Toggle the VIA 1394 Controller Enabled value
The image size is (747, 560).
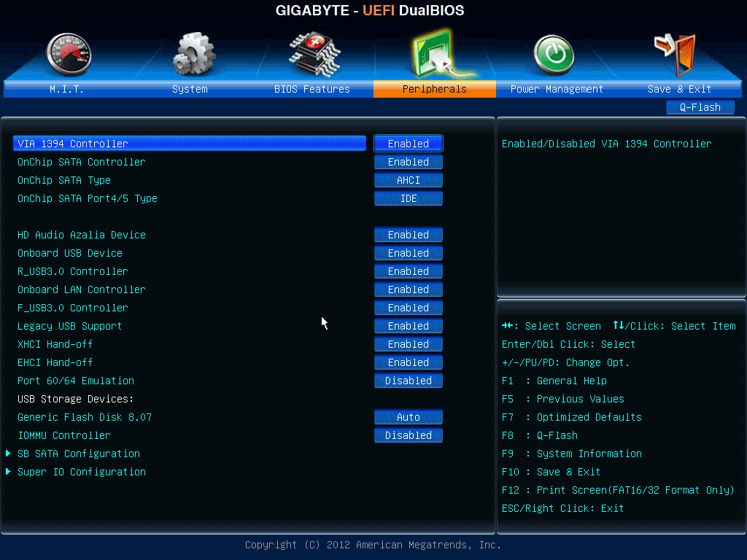tap(409, 144)
